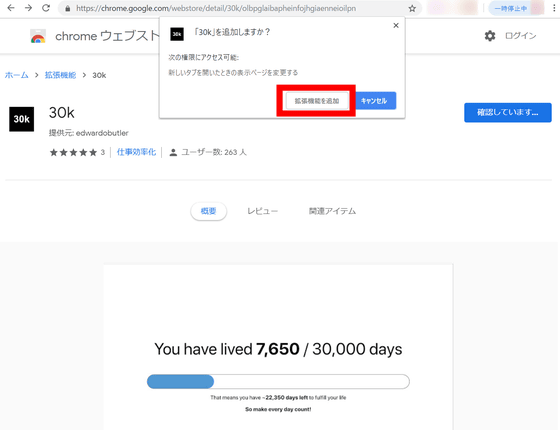This screenshot has width=560, height=430.
Task: Click the permission text about new tab page
Action: click(233, 72)
